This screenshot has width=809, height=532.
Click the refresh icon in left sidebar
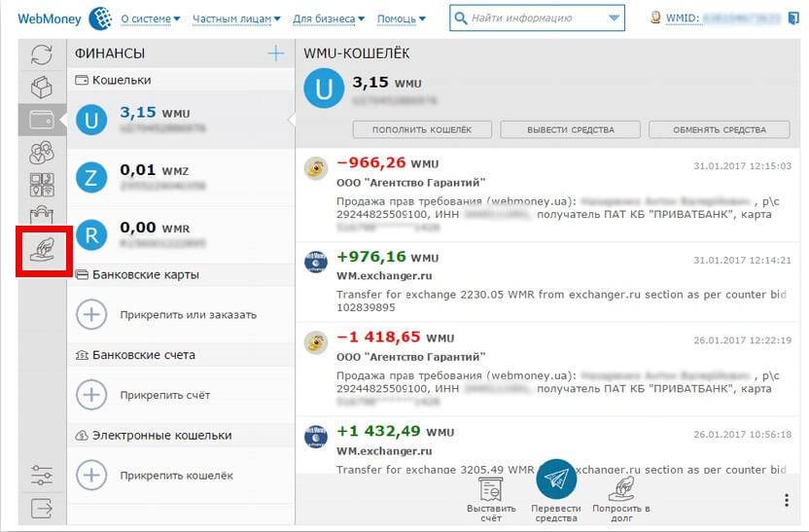41,56
